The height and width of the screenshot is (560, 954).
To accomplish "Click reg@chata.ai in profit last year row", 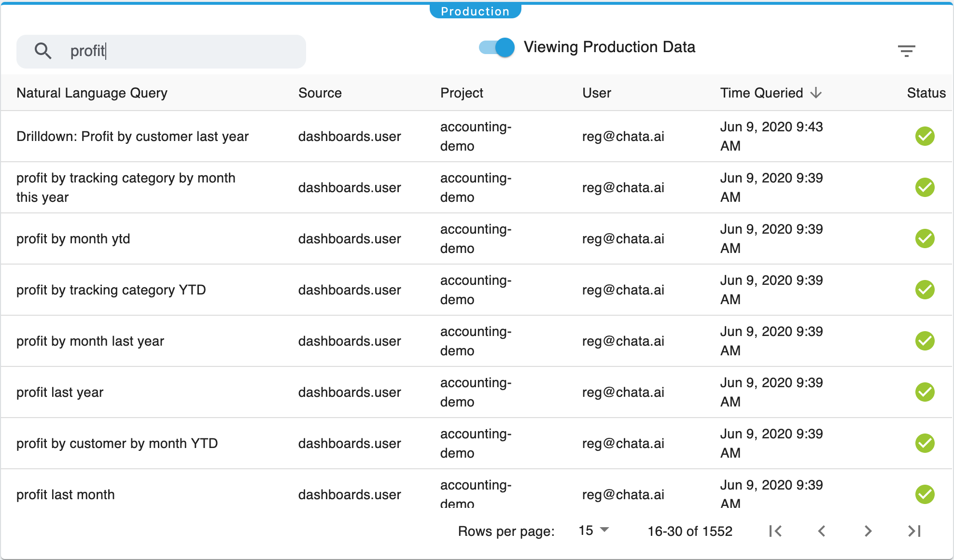I will [x=623, y=392].
